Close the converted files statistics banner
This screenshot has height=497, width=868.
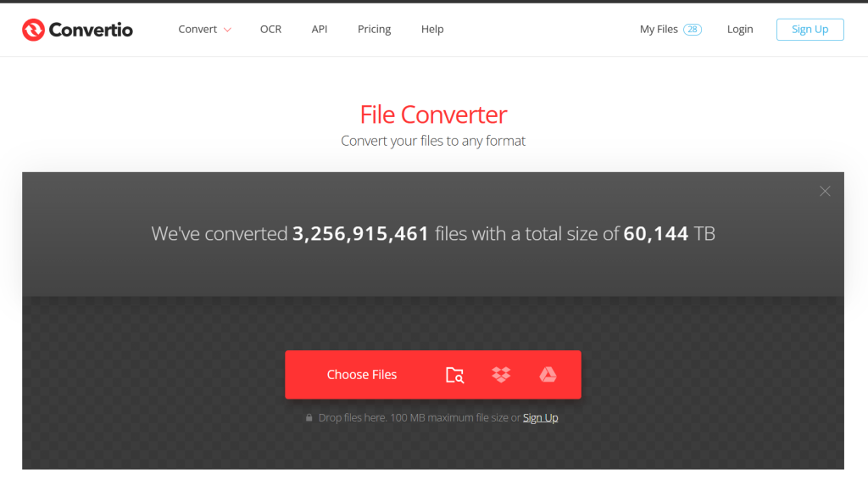pyautogui.click(x=825, y=192)
